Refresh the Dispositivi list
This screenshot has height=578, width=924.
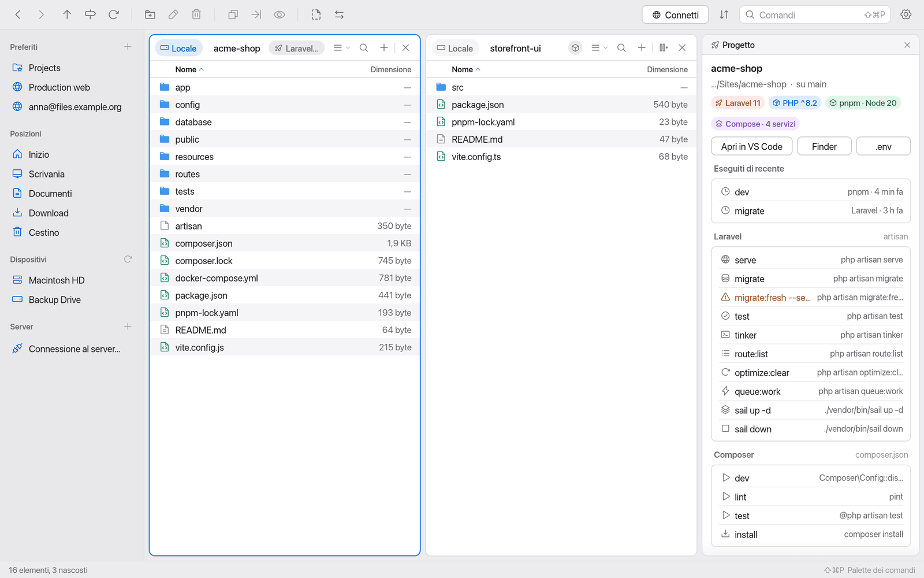pyautogui.click(x=128, y=259)
